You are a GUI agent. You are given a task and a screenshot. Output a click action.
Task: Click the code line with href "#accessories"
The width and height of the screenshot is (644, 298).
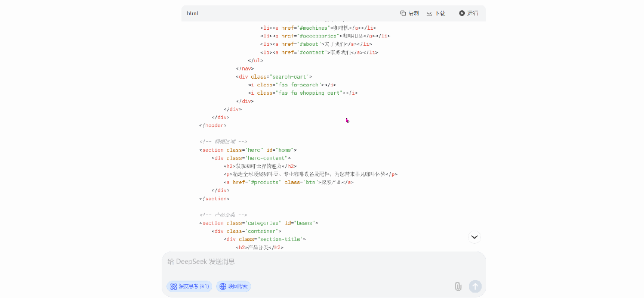point(325,36)
